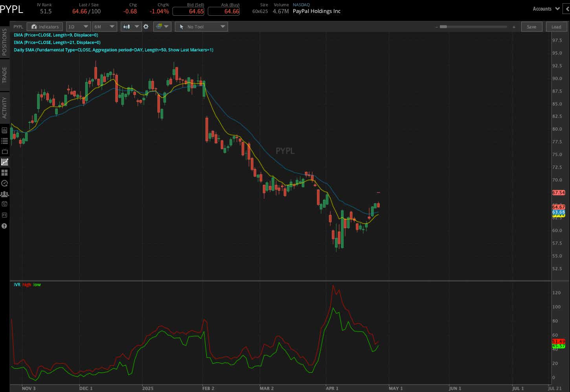Open the clock history icon in sidebar
The image size is (570, 392).
tap(4, 183)
